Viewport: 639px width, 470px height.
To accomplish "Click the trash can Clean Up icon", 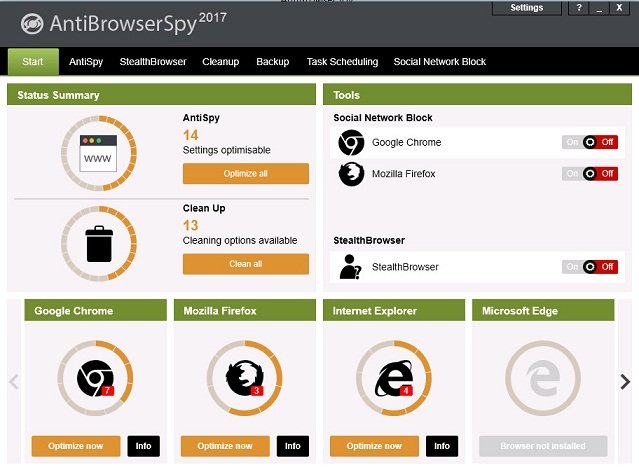I will [x=99, y=244].
